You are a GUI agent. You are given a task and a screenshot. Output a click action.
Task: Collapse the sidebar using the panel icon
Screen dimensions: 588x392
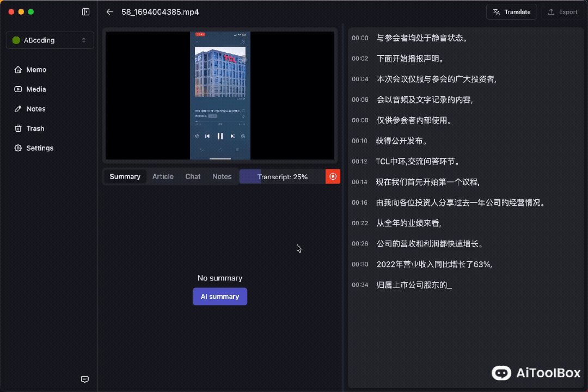click(x=85, y=11)
